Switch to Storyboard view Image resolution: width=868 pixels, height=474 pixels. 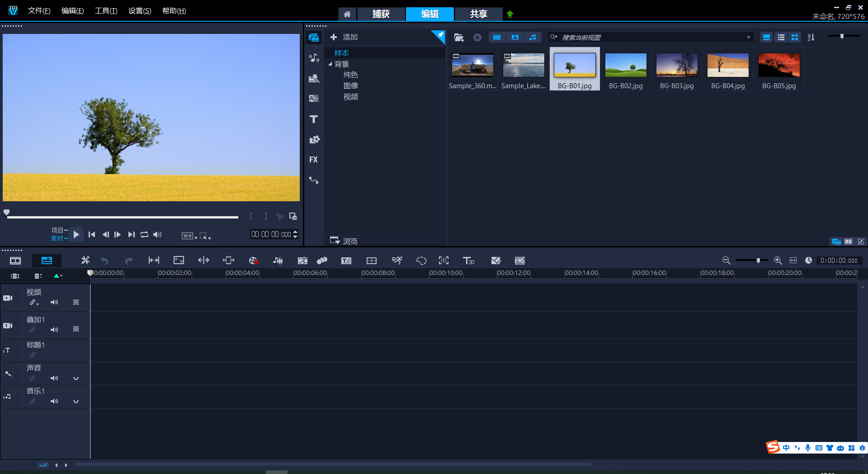tap(15, 261)
